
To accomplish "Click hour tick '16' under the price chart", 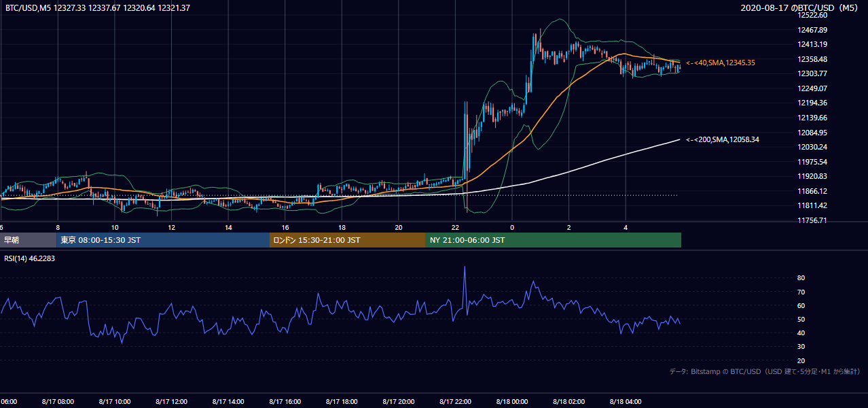I will [x=285, y=227].
